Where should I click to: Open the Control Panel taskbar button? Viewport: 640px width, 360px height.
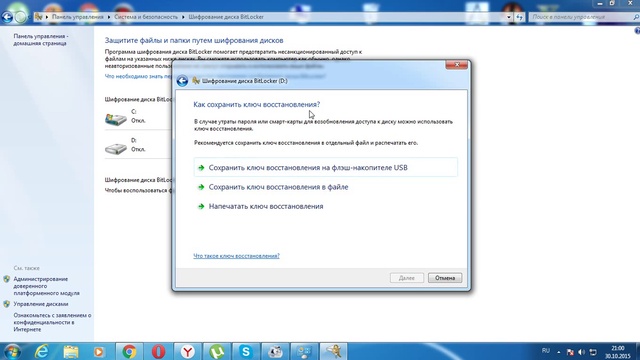304,351
